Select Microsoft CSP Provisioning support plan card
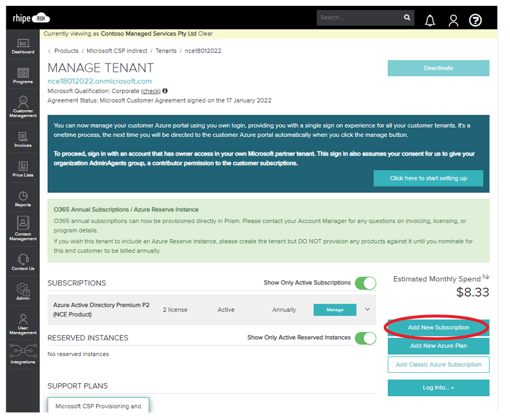Viewport: 510px width, 420px height. pos(98,405)
